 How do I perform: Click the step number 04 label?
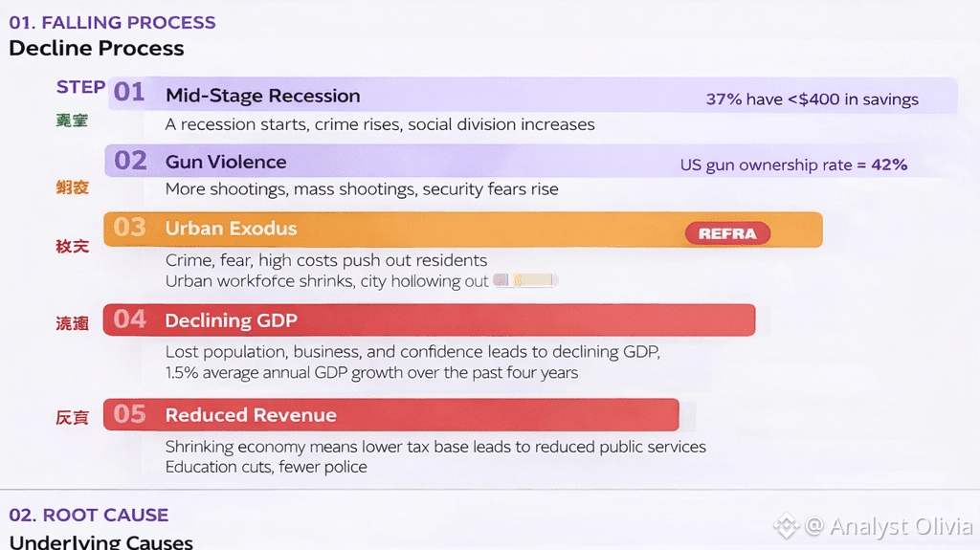(x=130, y=319)
